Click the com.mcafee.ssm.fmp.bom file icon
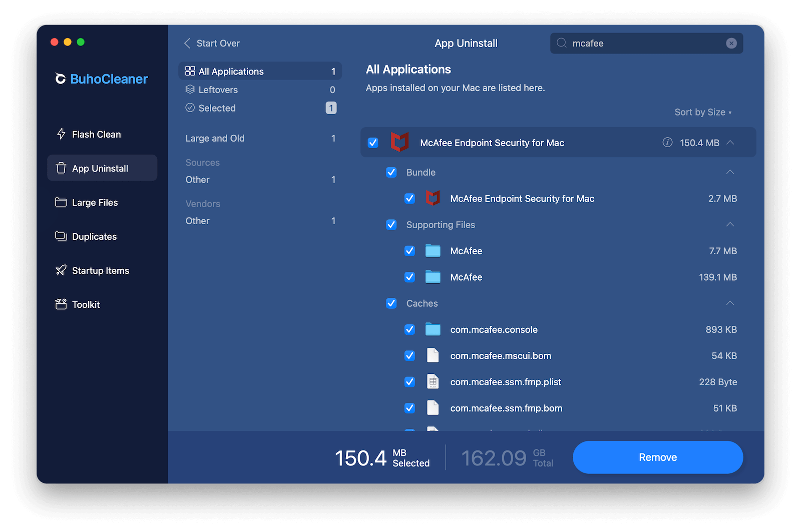This screenshot has width=801, height=532. [x=433, y=408]
